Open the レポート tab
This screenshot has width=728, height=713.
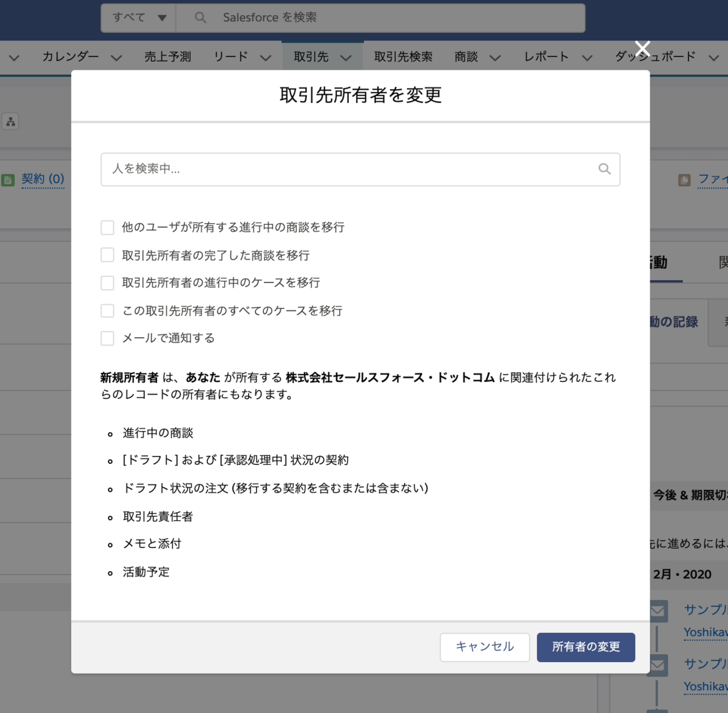(x=547, y=56)
